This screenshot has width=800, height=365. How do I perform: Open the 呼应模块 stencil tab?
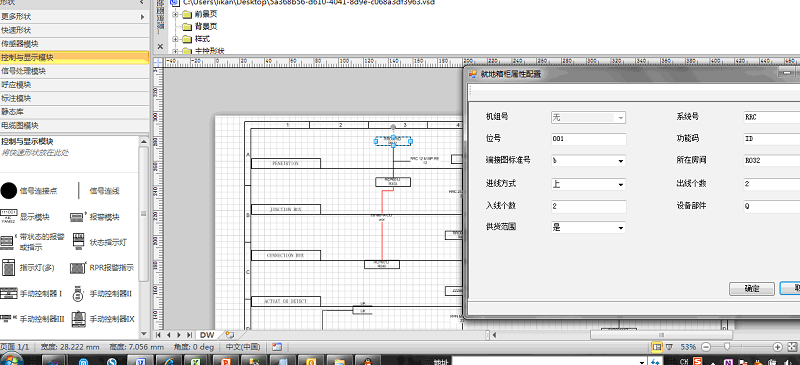[74, 85]
